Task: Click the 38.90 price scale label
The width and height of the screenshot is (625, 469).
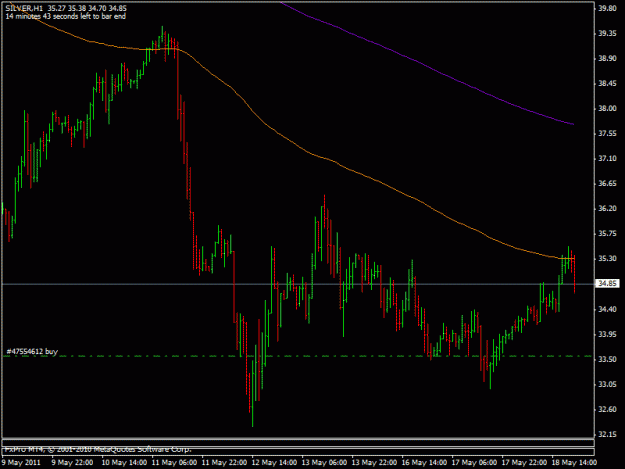Action: pos(607,59)
